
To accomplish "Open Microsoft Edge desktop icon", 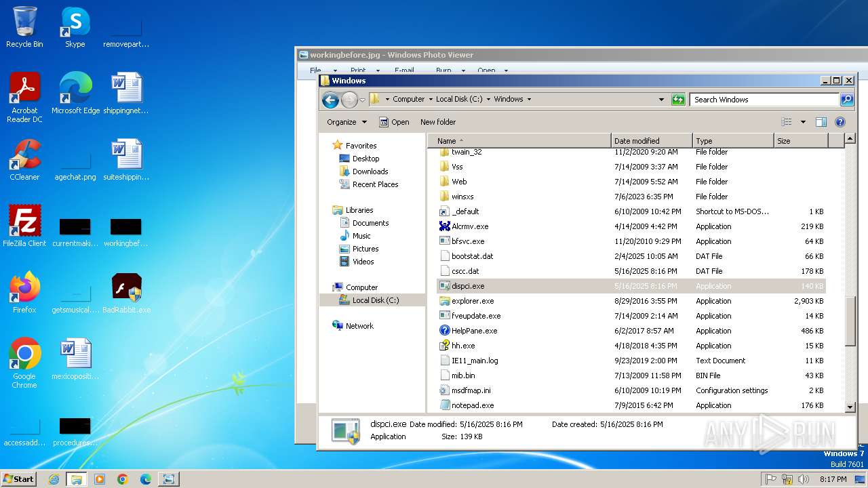I will [x=75, y=94].
